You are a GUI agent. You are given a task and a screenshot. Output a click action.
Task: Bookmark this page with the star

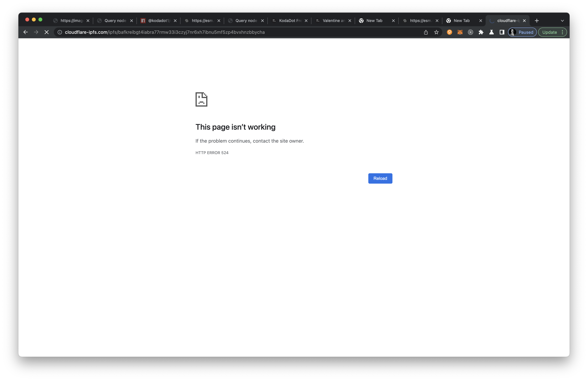436,32
